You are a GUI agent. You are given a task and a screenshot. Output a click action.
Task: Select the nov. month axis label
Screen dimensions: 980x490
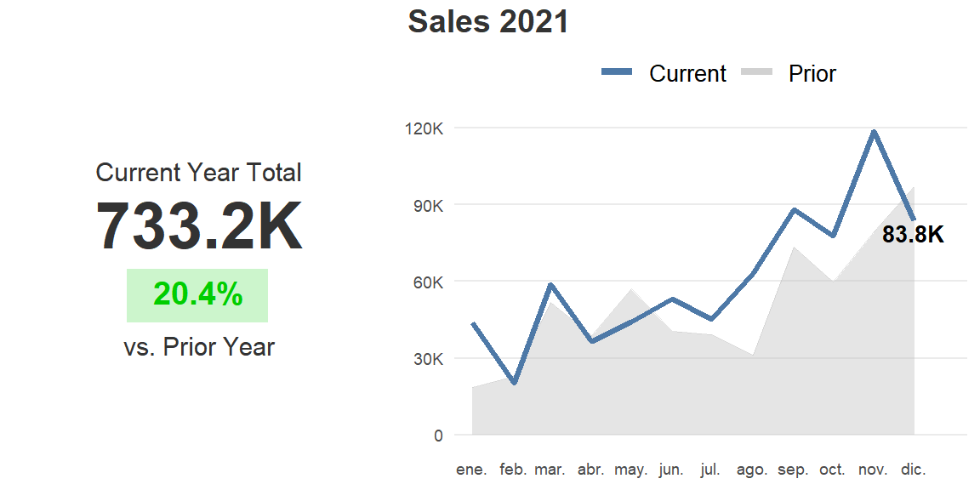pos(873,470)
